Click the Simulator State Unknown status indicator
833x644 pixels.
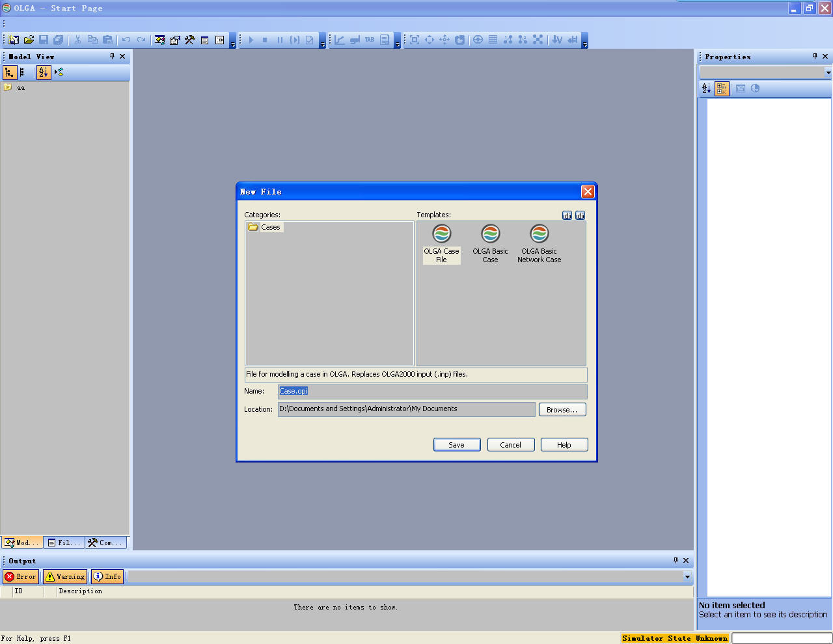(x=675, y=638)
